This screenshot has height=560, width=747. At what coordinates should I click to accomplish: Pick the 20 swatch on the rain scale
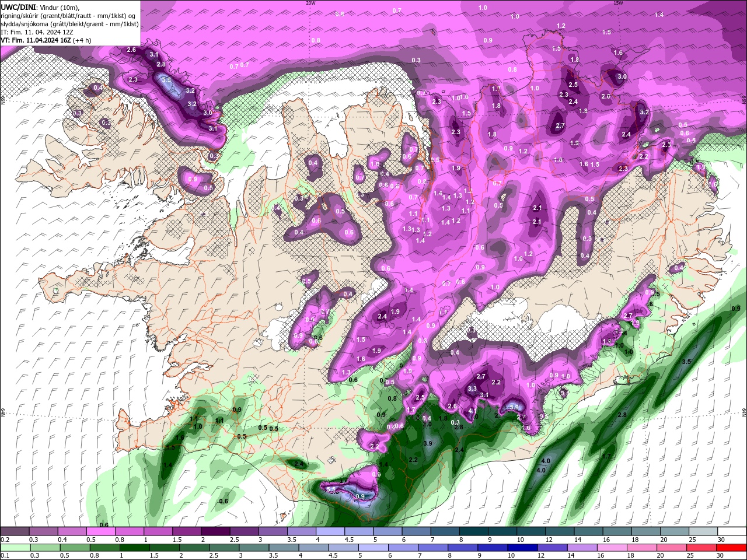(672, 548)
